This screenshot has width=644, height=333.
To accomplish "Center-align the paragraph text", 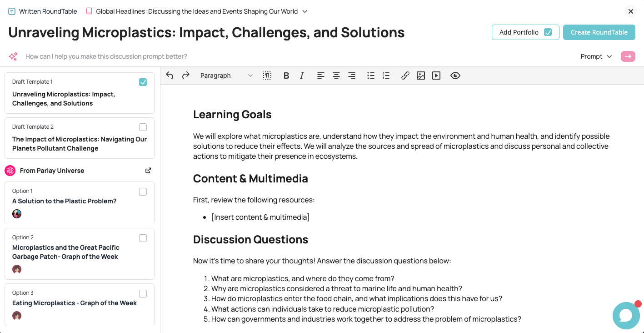I will tap(336, 76).
